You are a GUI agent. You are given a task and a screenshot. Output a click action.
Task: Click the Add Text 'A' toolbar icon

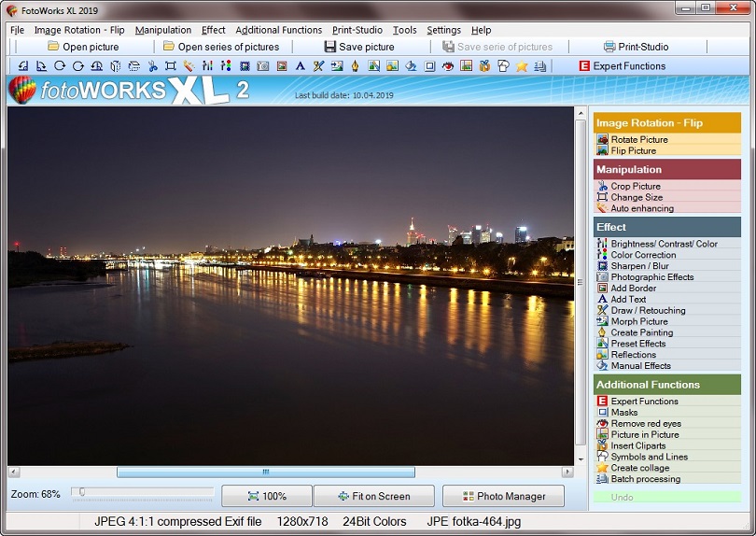point(300,66)
